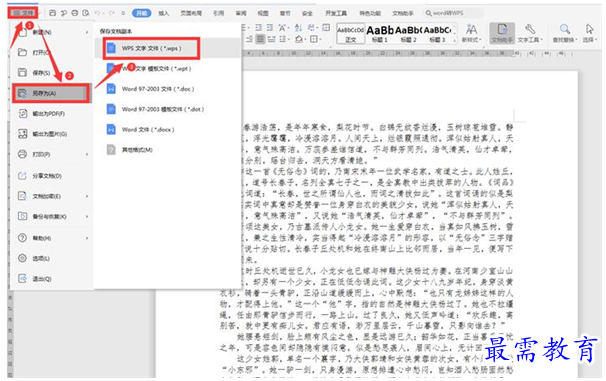Choose 备份与恢复(K) in File menu
Screen dimensions: 606x381
[52, 216]
